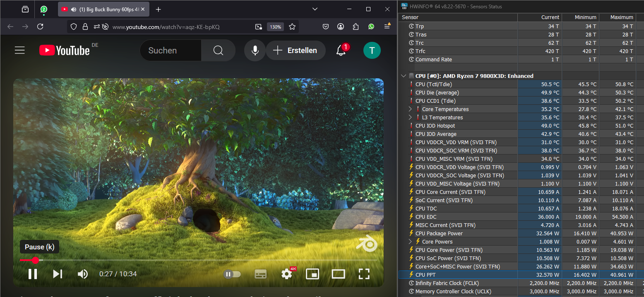This screenshot has width=644, height=297.
Task: Expand Core Temperatures in HWiNFO
Action: 410,109
